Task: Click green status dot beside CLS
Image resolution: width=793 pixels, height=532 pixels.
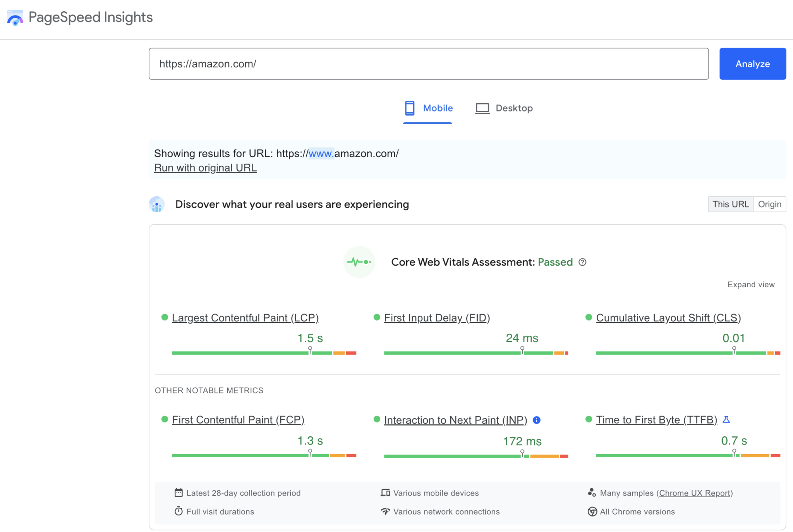Action: click(589, 317)
